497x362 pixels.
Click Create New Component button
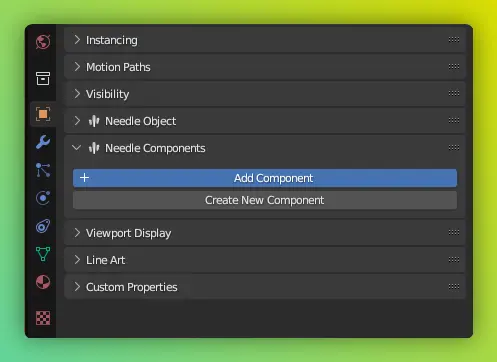point(265,200)
